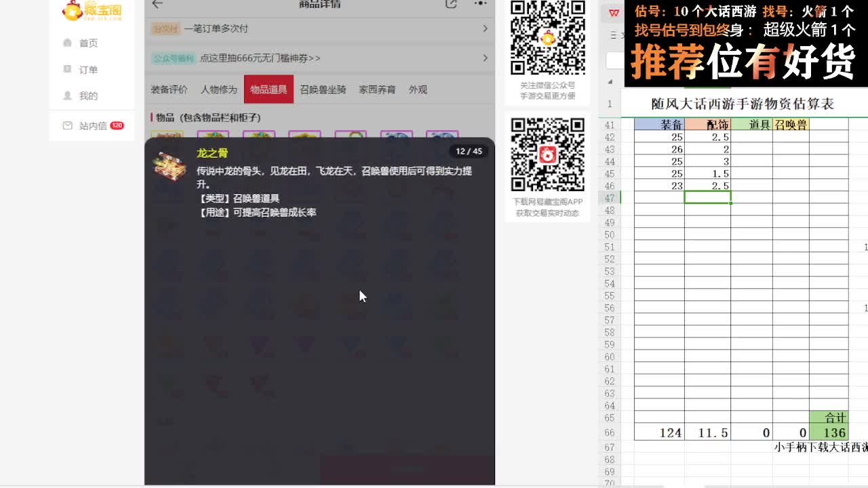Screen dimensions: 868x488
Task: Open the 外观 tab
Action: pos(416,89)
